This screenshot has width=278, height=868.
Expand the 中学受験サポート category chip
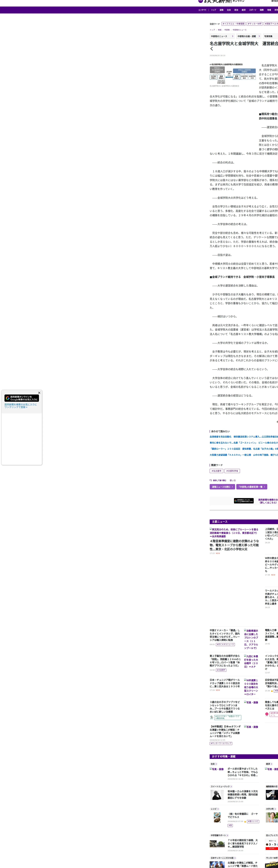point(220,835)
